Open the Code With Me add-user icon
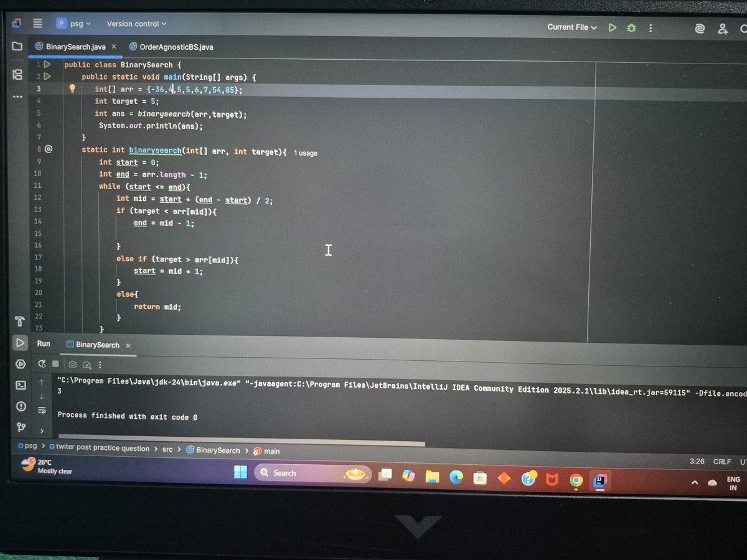Screen dimensions: 747x560 tap(722, 29)
